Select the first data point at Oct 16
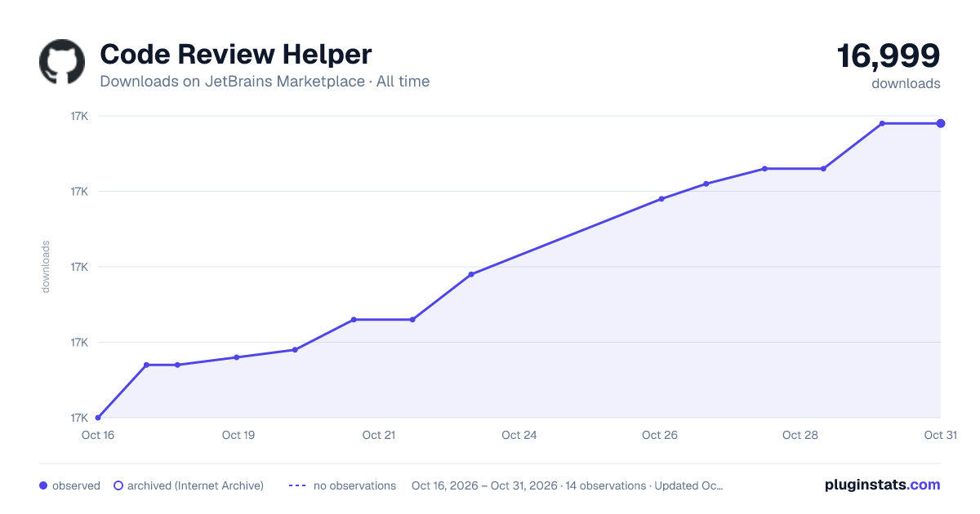980x514 pixels. [98, 418]
